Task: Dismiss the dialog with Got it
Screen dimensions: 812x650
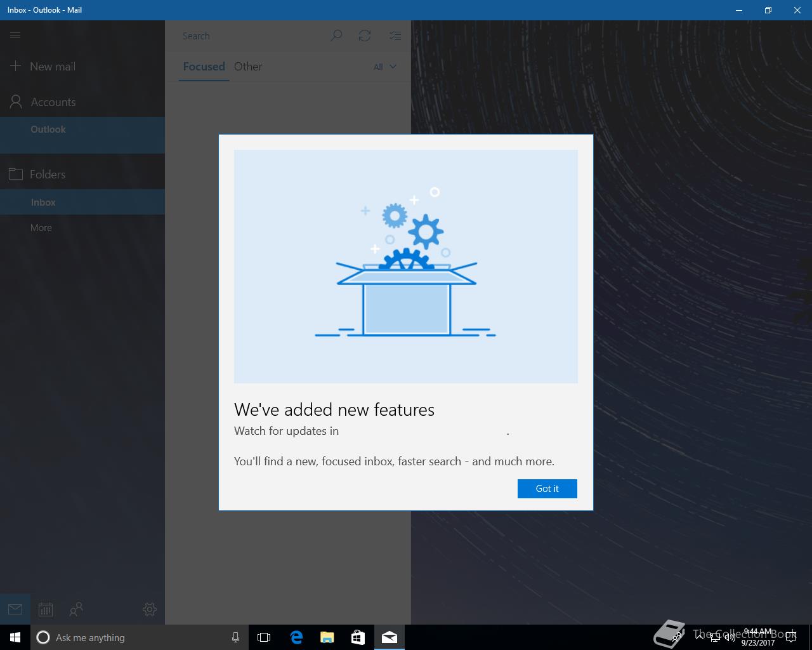Action: (547, 489)
